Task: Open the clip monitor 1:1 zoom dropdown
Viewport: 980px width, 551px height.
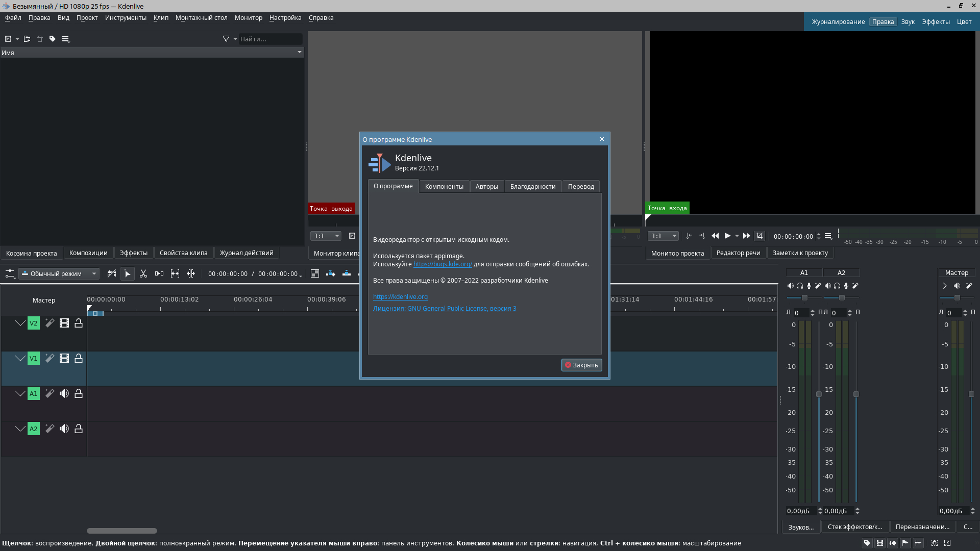Action: (x=326, y=236)
